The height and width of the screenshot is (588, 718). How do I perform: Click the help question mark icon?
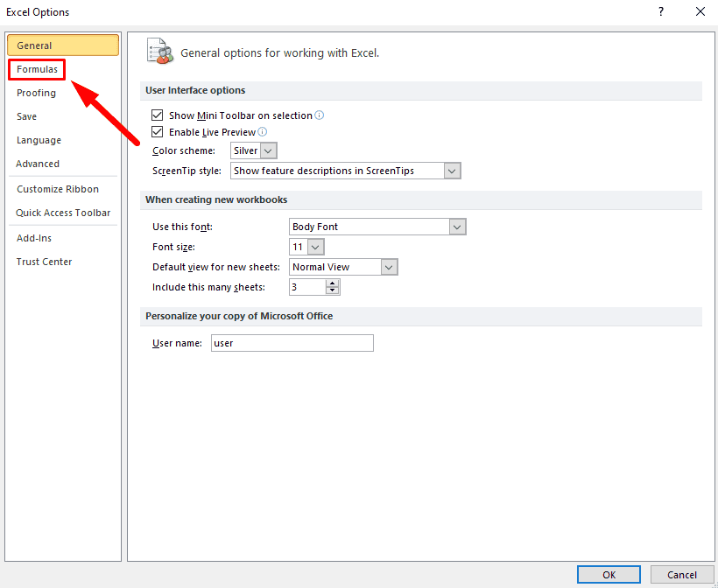661,12
